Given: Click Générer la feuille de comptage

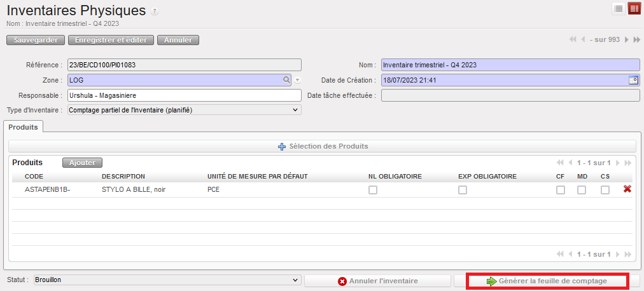Looking at the screenshot, I should point(547,281).
